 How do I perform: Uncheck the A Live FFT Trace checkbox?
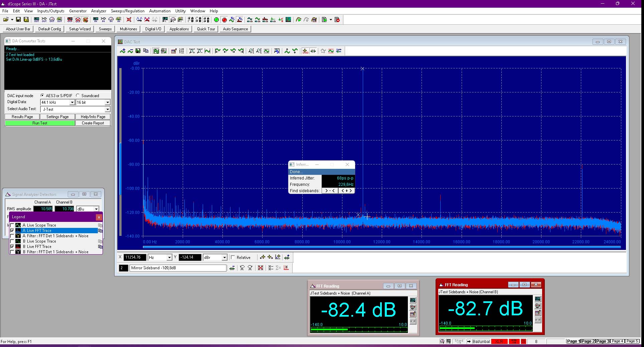click(12, 231)
